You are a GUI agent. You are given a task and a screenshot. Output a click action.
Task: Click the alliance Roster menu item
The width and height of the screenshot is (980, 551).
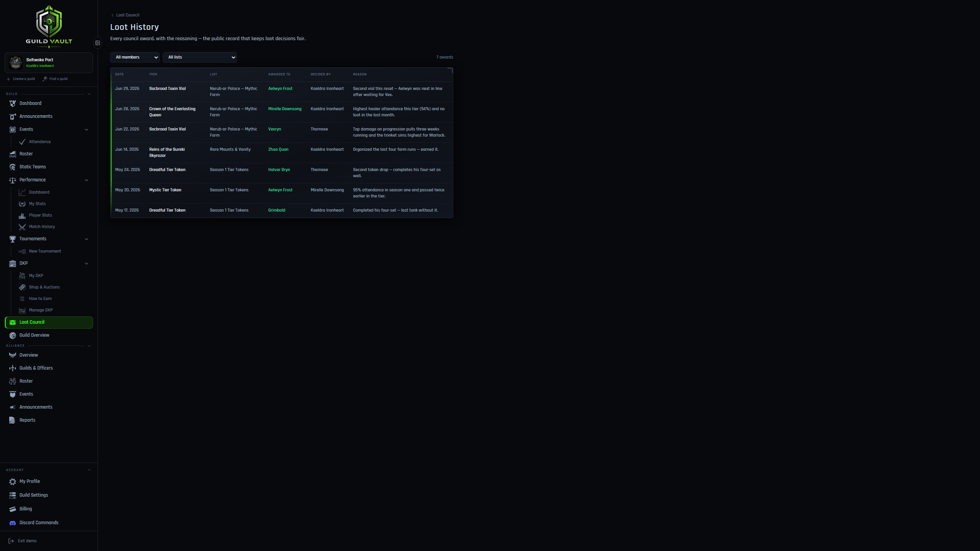click(x=49, y=381)
